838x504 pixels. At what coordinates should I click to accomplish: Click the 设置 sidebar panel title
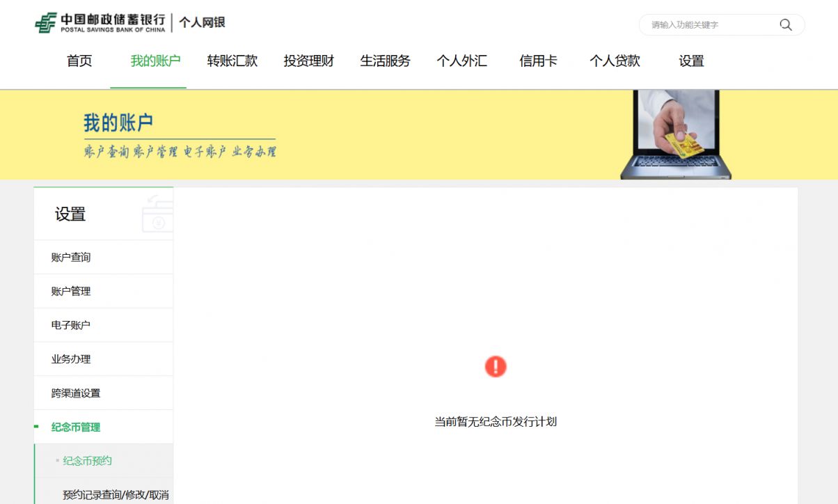coord(70,214)
